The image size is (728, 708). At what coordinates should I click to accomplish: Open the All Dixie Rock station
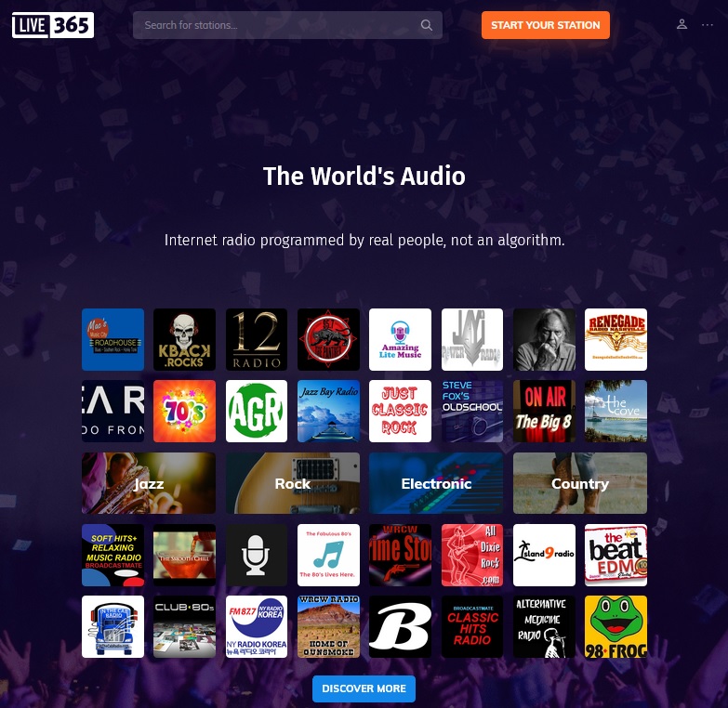pyautogui.click(x=472, y=556)
